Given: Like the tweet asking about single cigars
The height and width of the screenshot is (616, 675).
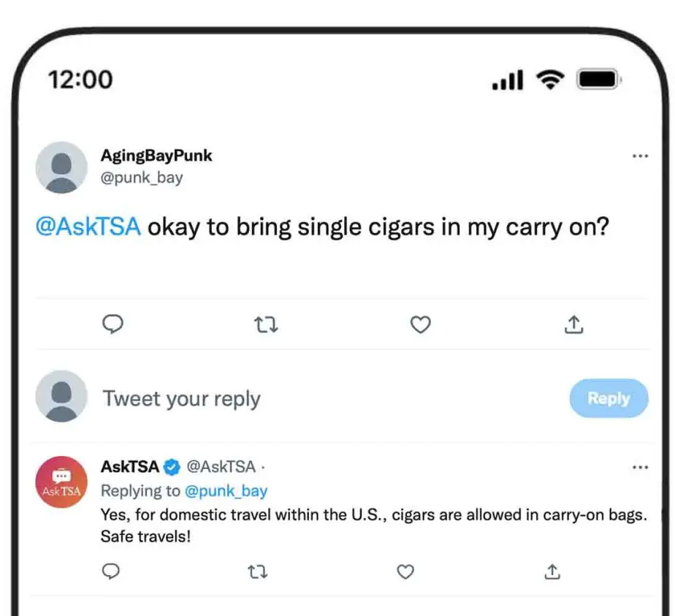Looking at the screenshot, I should coord(421,324).
